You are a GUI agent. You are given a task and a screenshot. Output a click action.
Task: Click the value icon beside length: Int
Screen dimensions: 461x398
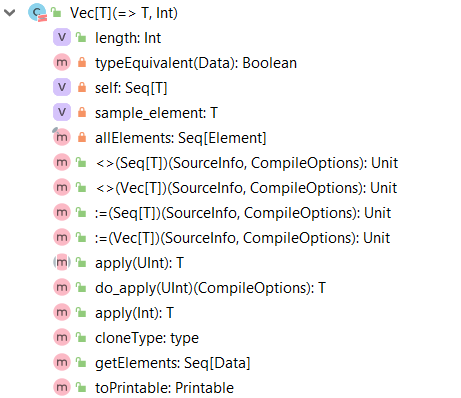click(x=62, y=37)
